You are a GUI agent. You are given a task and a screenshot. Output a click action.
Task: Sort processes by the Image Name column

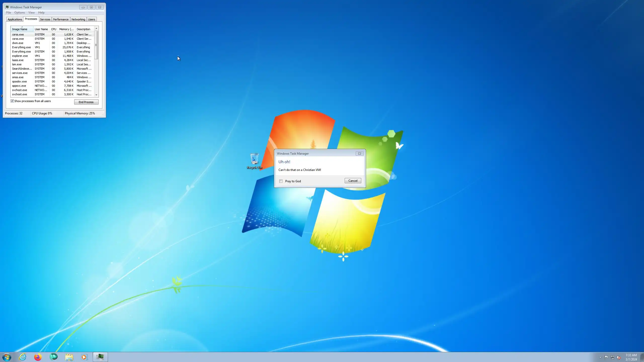[20, 29]
